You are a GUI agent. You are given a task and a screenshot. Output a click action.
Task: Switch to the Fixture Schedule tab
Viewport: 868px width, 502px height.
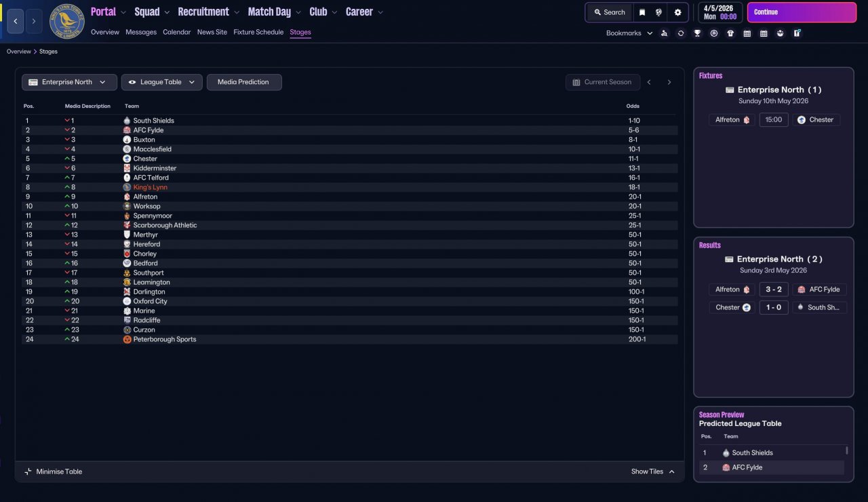258,32
